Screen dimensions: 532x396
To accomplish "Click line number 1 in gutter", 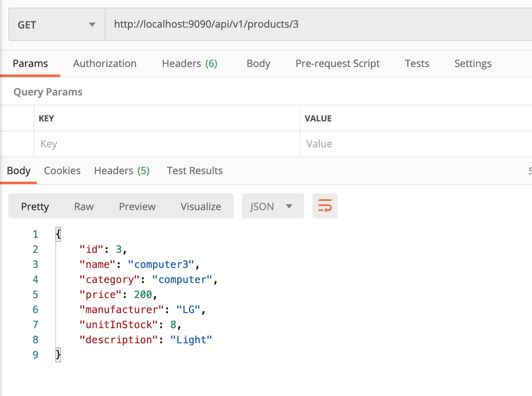I will [35, 234].
